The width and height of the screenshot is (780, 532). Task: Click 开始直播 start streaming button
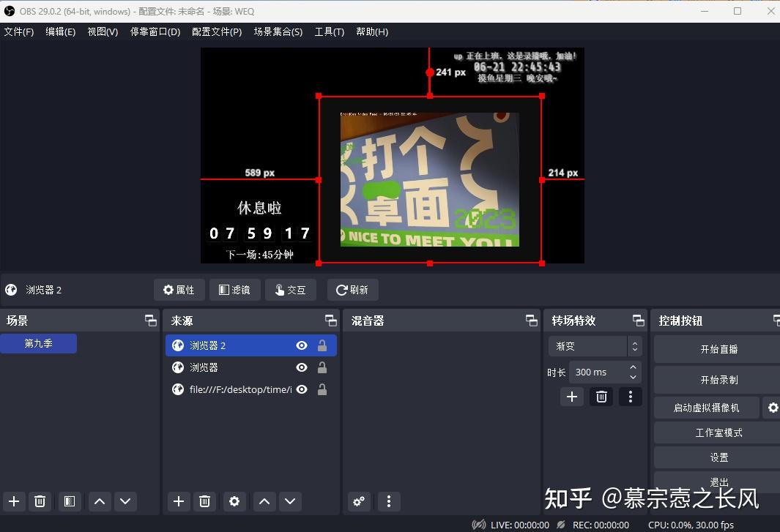point(718,349)
